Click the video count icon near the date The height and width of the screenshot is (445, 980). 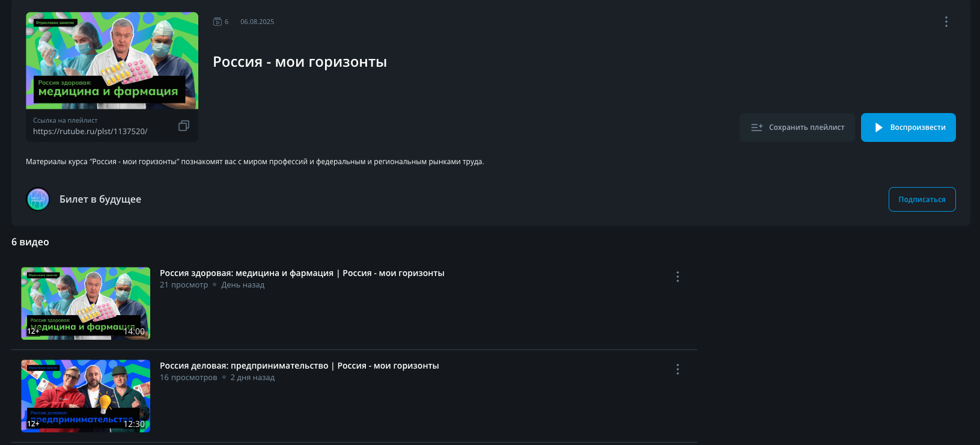tap(218, 22)
